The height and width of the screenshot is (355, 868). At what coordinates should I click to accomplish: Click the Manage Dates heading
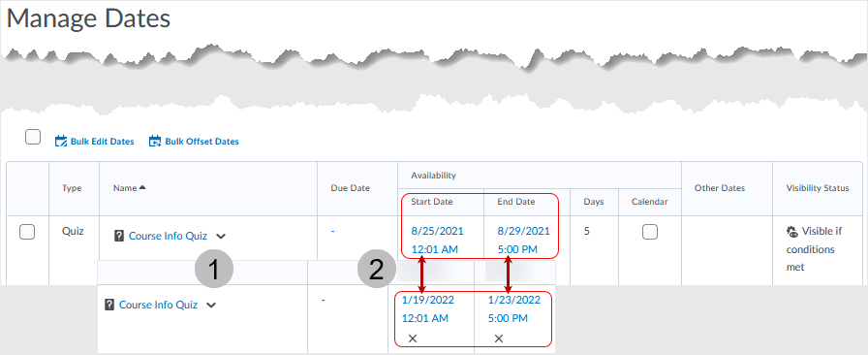[x=88, y=18]
